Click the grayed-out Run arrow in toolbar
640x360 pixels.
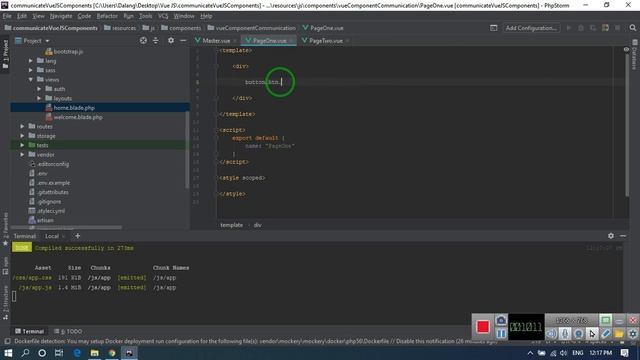click(x=568, y=28)
